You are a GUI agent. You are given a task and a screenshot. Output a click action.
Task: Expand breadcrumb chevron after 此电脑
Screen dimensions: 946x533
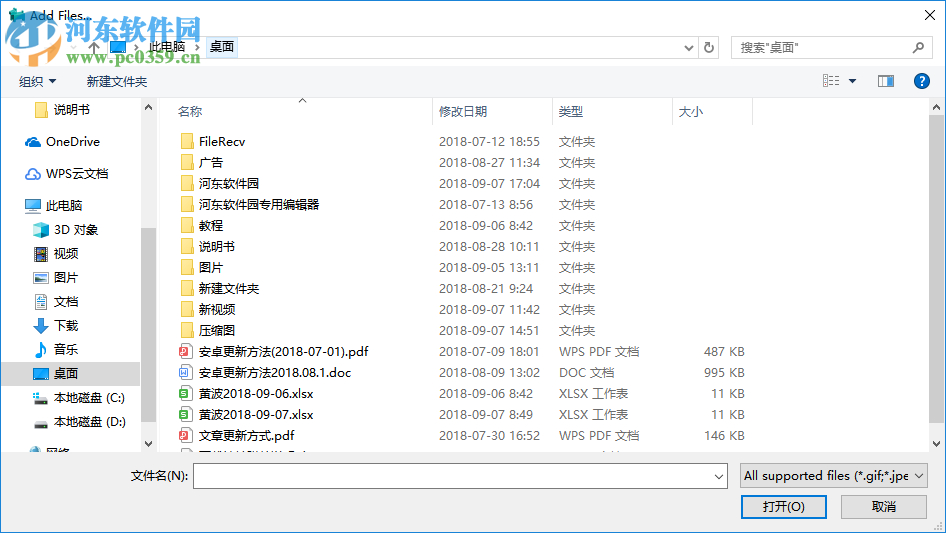point(197,47)
